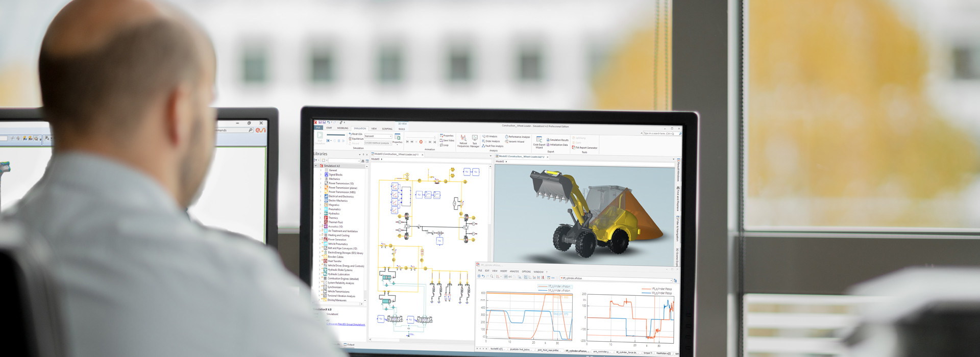This screenshot has height=357, width=980.
Task: Play the animation
Action: point(421,142)
